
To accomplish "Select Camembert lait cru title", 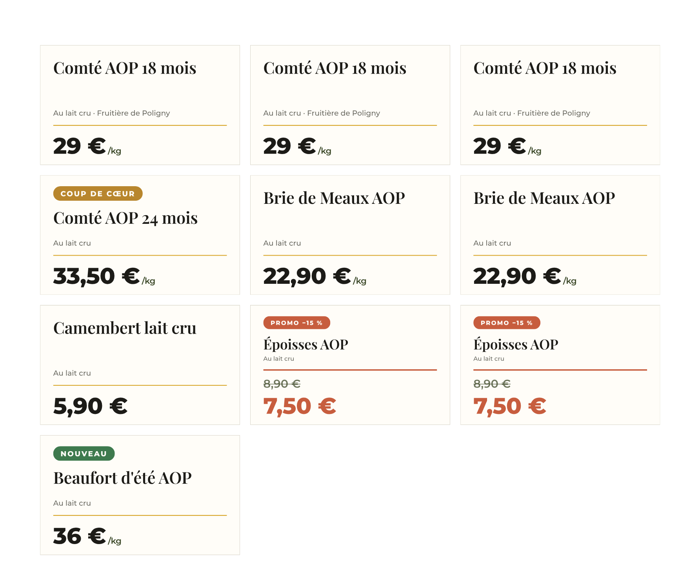I will pos(125,328).
